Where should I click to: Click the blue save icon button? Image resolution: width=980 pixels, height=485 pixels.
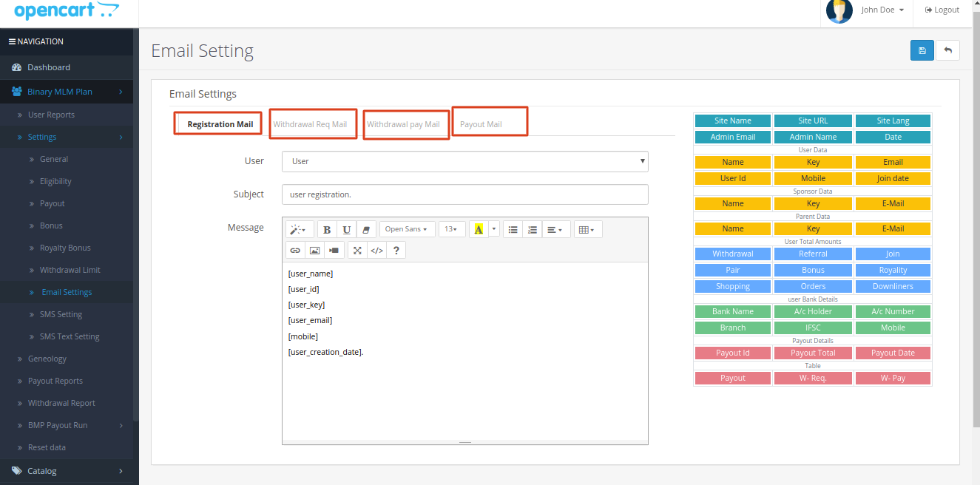(x=922, y=50)
